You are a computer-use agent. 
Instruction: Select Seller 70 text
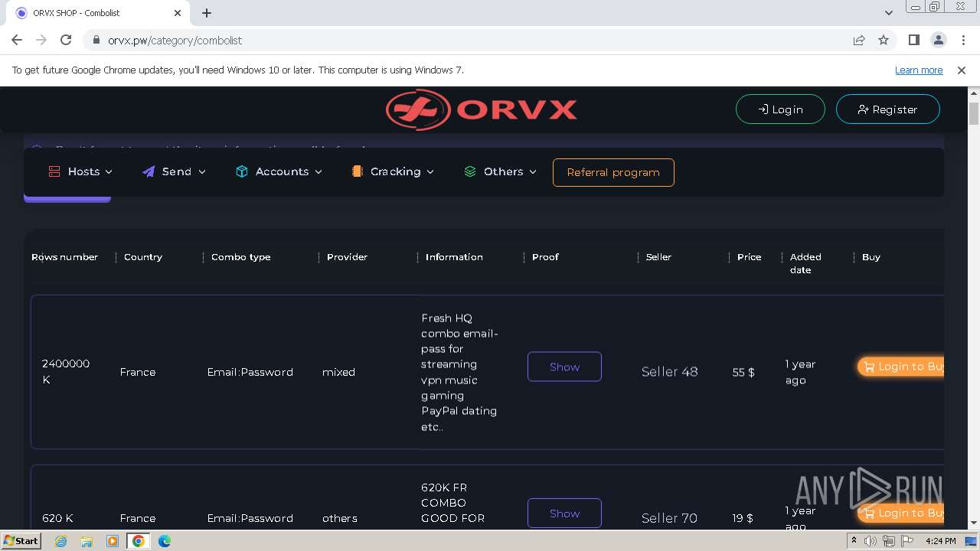669,518
